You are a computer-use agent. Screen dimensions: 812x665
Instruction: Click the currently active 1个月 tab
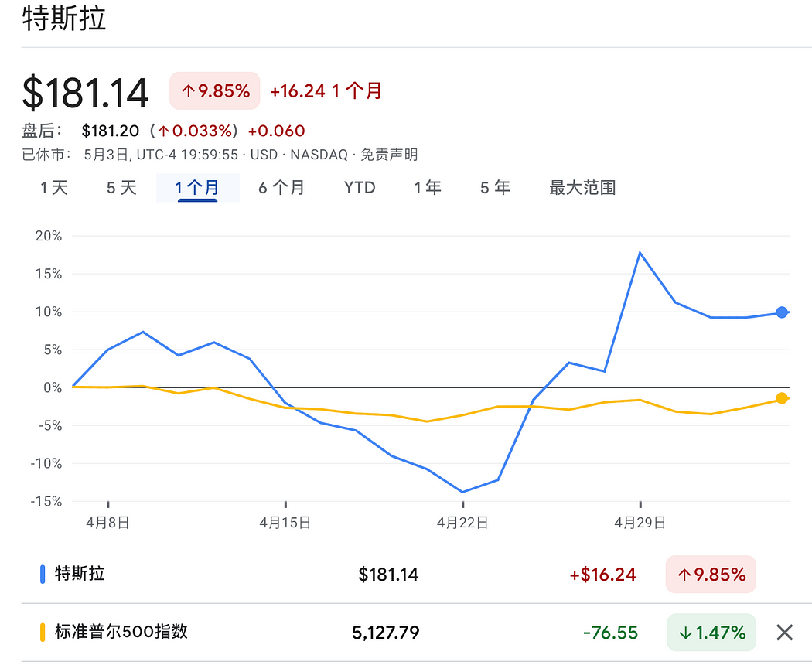point(198,187)
